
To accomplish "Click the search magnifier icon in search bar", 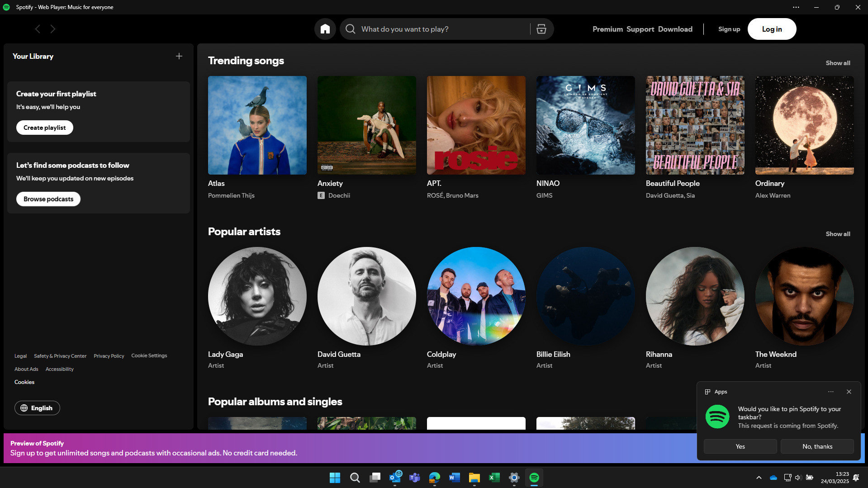I will (351, 29).
